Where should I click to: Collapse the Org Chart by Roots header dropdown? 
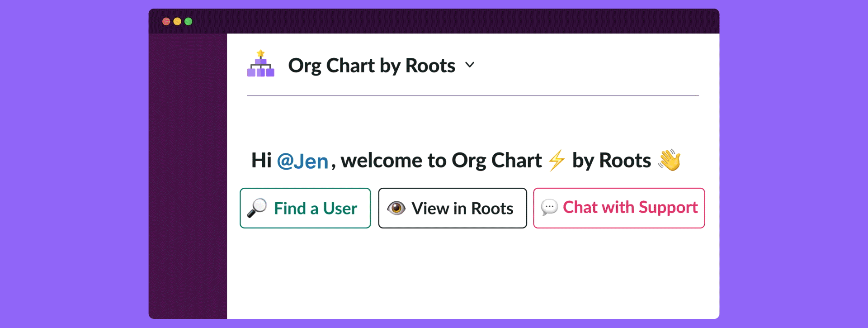[469, 66]
